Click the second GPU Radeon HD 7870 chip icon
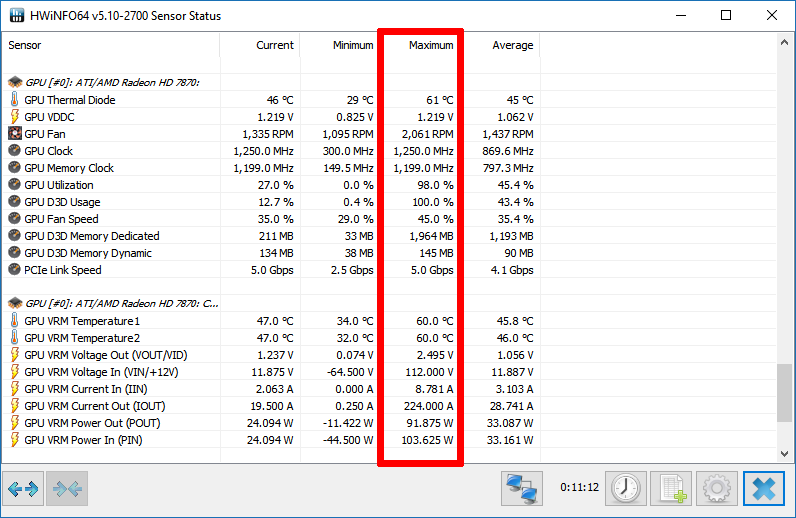Screen dimensions: 796x518 (15, 303)
